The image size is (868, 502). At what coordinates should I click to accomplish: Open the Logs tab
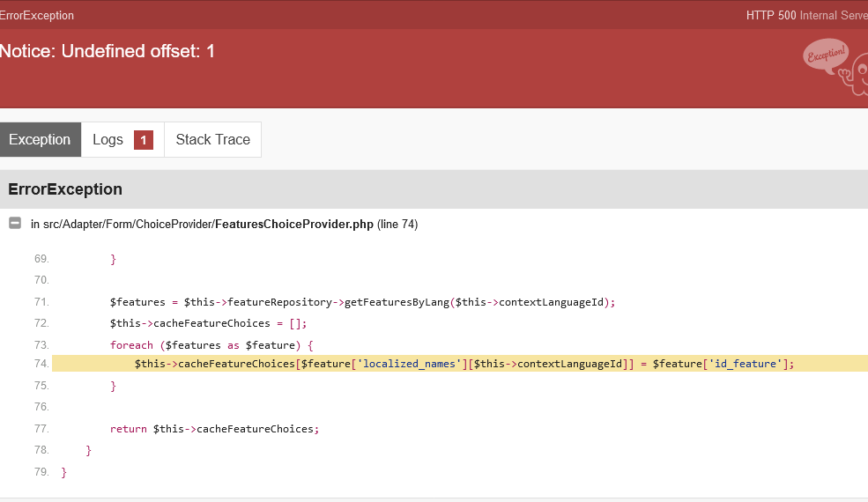(122, 139)
